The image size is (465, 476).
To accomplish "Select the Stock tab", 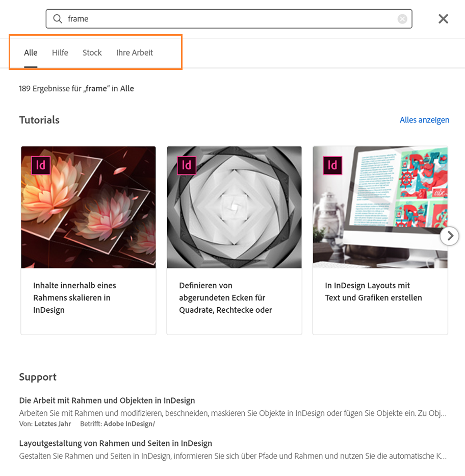I will click(92, 53).
